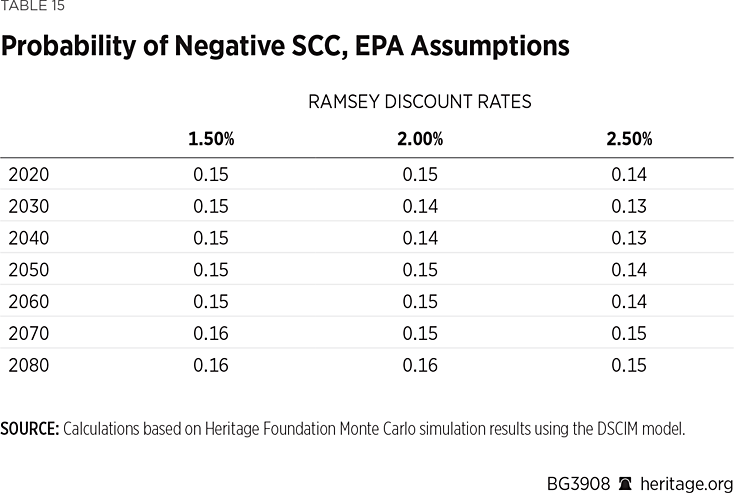Click the 2080 value under 2.00%
Viewport: 734px width, 493px height.
(420, 365)
